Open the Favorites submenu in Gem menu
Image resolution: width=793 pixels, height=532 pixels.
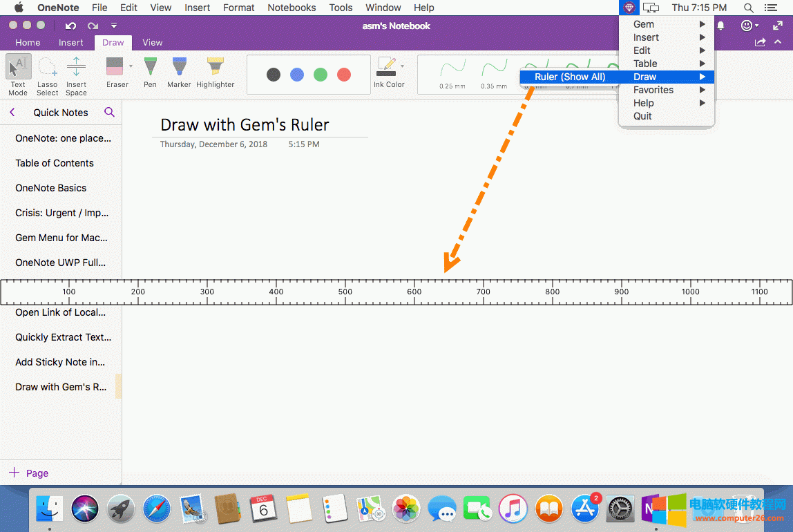tap(653, 90)
